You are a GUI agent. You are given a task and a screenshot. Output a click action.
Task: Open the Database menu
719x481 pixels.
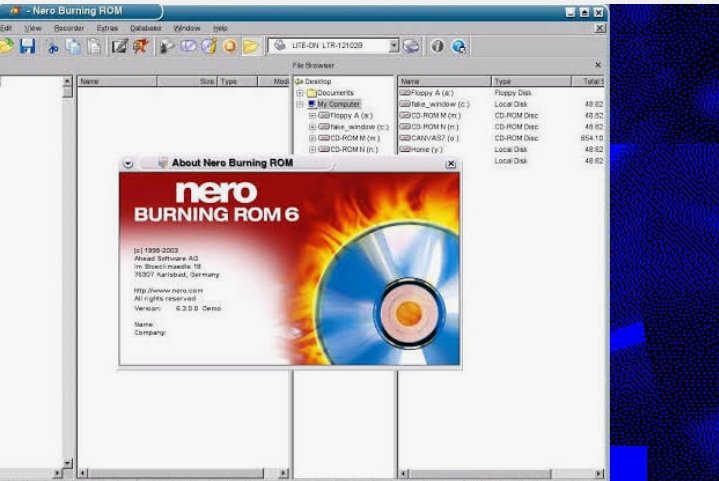pos(146,28)
